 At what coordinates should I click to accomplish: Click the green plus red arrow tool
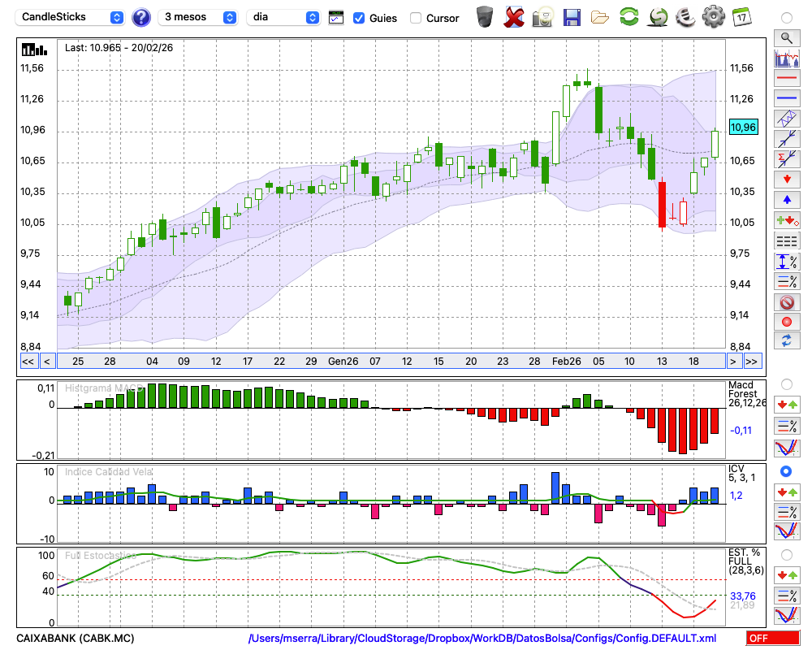click(x=787, y=220)
